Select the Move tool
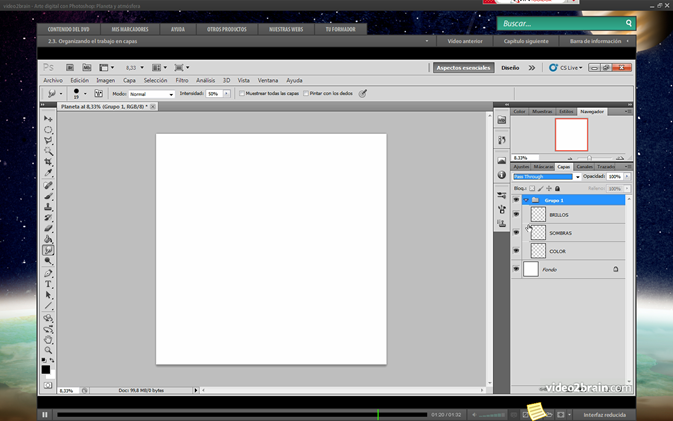Screen dimensions: 673x421 click(x=48, y=118)
